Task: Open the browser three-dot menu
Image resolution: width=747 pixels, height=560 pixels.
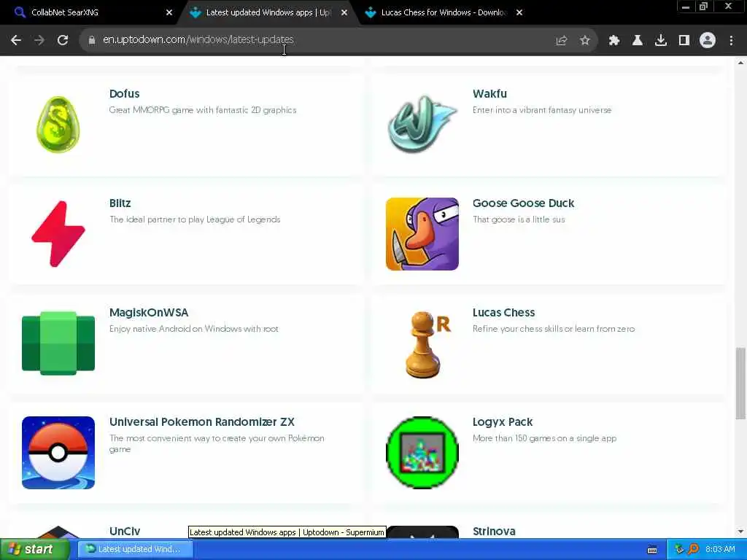Action: pos(731,41)
